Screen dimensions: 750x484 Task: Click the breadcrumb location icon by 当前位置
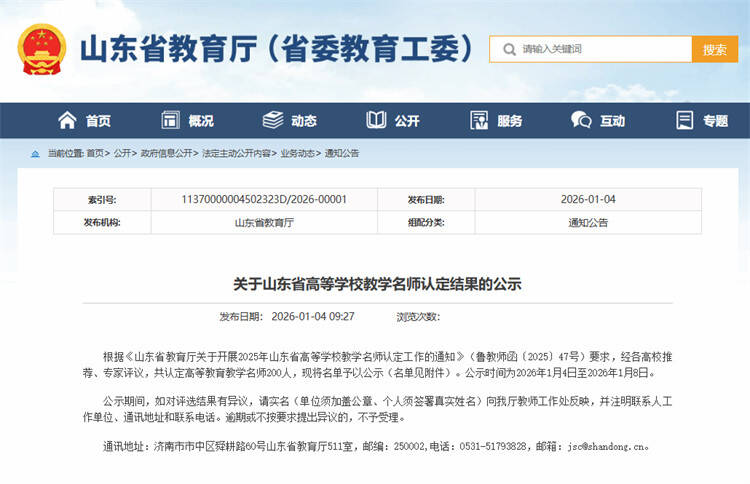[x=37, y=153]
